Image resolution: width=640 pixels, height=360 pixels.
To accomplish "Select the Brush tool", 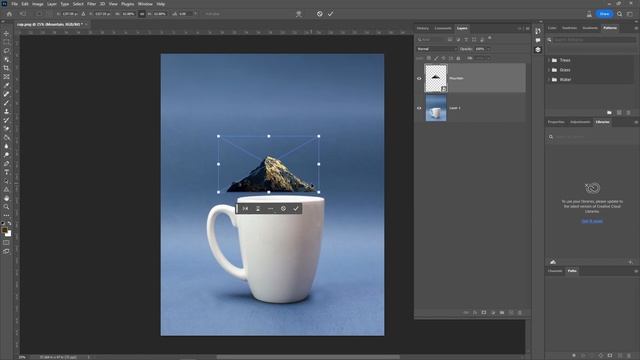I will (6, 103).
